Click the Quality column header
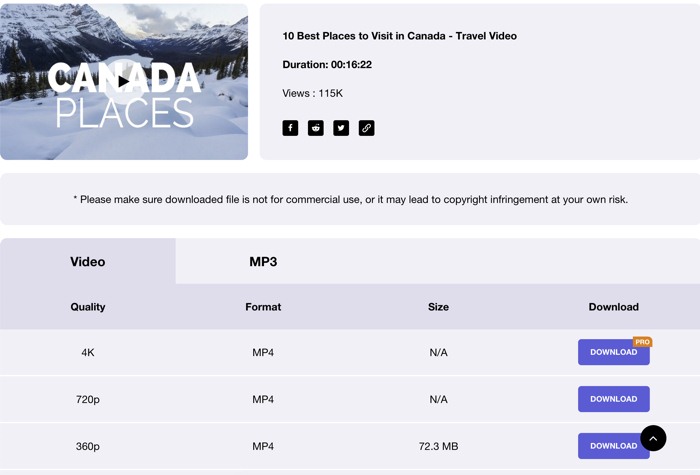This screenshot has height=475, width=700. (x=88, y=307)
